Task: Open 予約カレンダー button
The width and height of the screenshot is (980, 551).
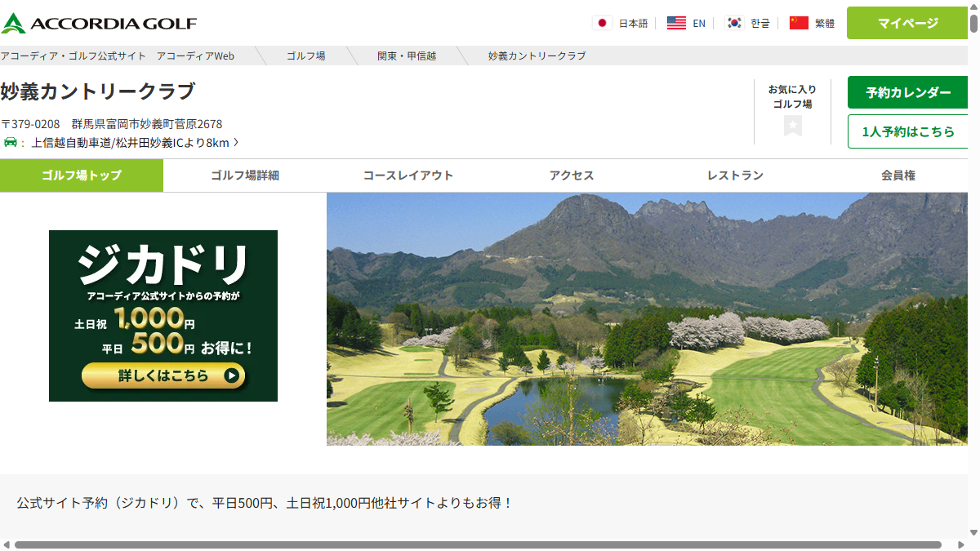Action: pos(907,92)
